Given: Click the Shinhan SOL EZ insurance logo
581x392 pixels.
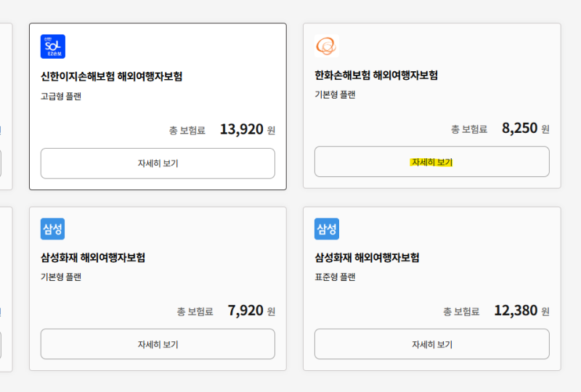Looking at the screenshot, I should pos(53,46).
